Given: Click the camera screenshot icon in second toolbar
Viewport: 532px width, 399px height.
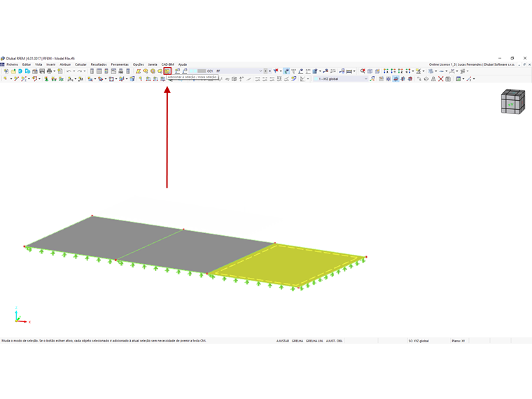Looking at the screenshot, I should point(448,78).
